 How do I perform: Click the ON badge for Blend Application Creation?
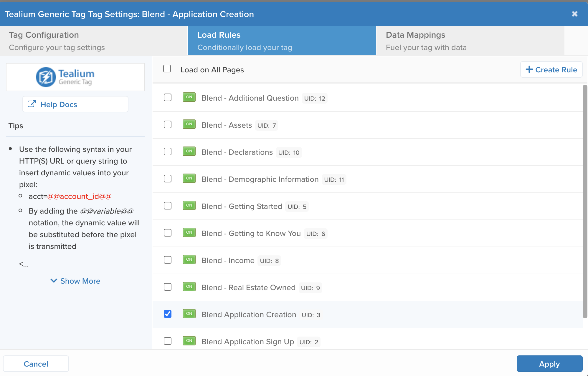click(189, 314)
